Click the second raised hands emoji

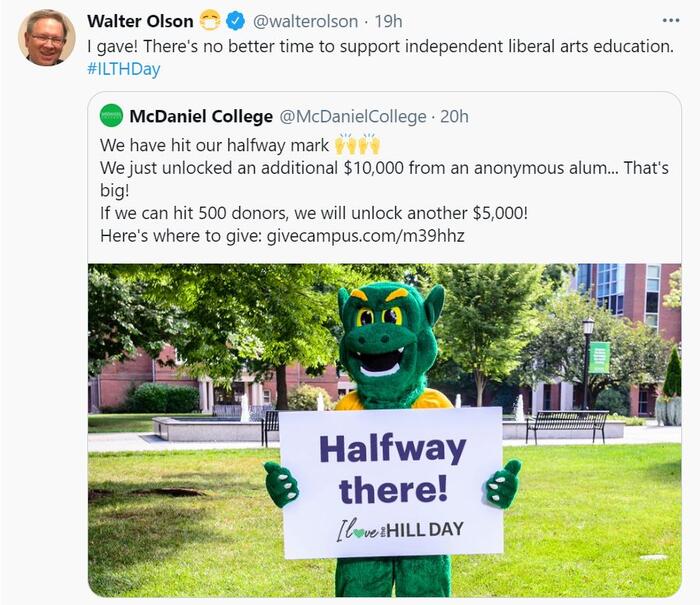(x=369, y=144)
